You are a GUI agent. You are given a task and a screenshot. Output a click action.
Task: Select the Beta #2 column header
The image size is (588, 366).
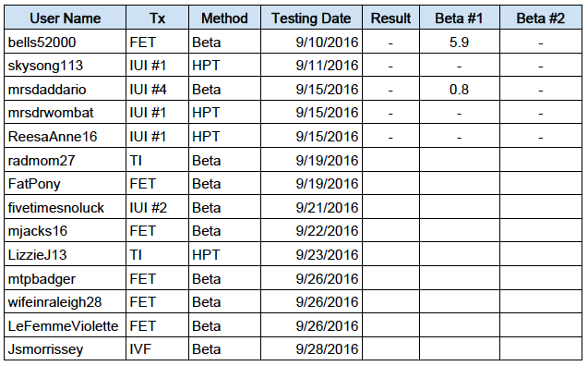click(541, 18)
